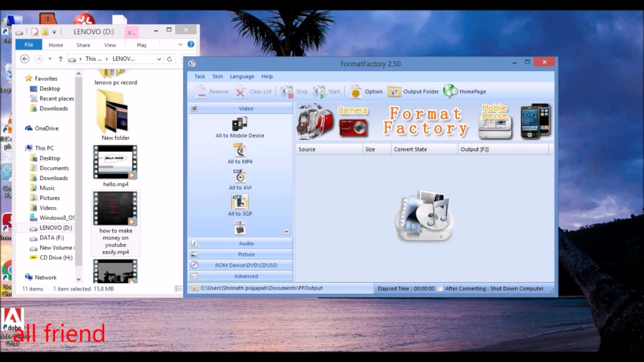Expand the Audio category panel

240,243
